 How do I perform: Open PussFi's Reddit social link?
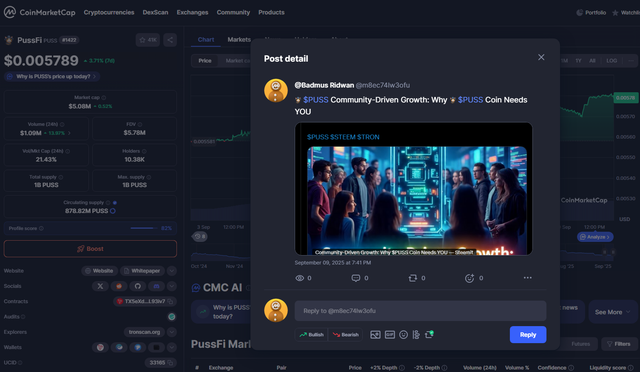119,286
